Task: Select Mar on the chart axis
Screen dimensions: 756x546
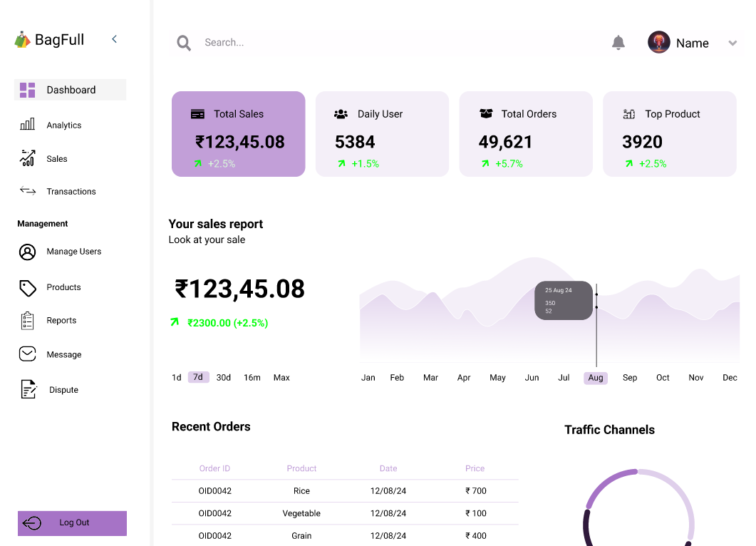Action: 430,378
